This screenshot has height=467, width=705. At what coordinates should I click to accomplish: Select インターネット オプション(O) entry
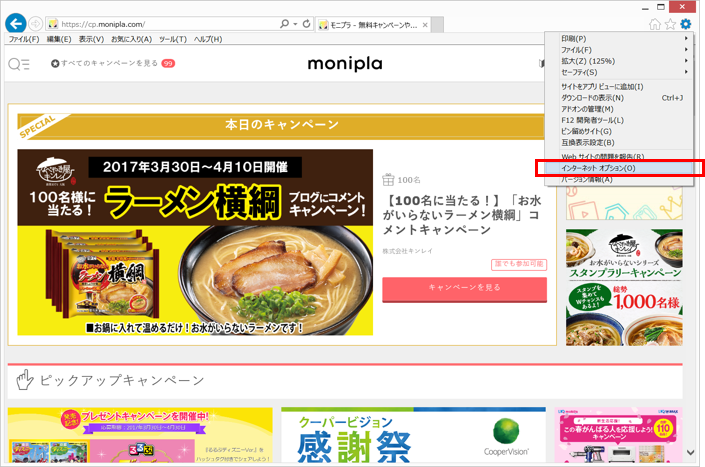click(x=619, y=168)
